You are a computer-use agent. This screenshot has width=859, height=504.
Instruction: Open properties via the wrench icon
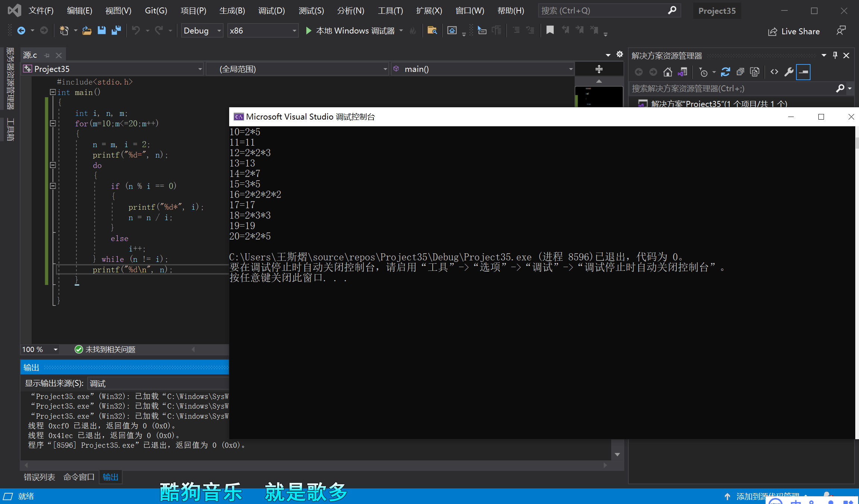click(789, 72)
